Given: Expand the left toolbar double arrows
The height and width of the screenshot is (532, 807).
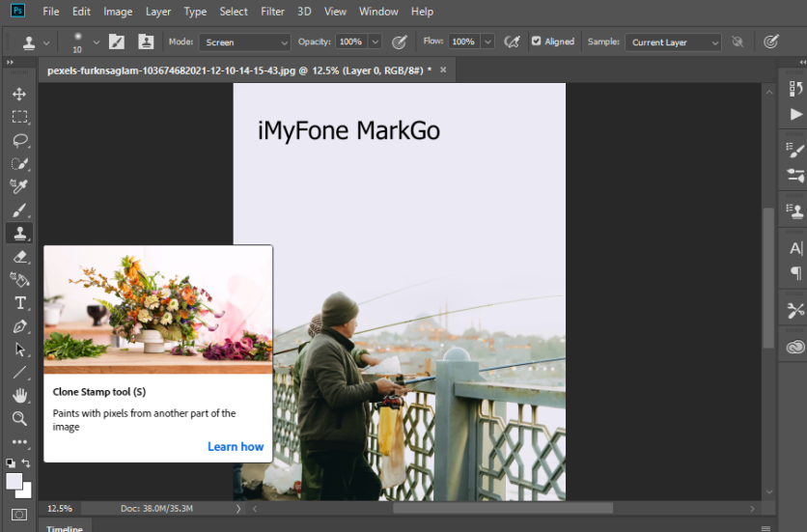Looking at the screenshot, I should [10, 63].
